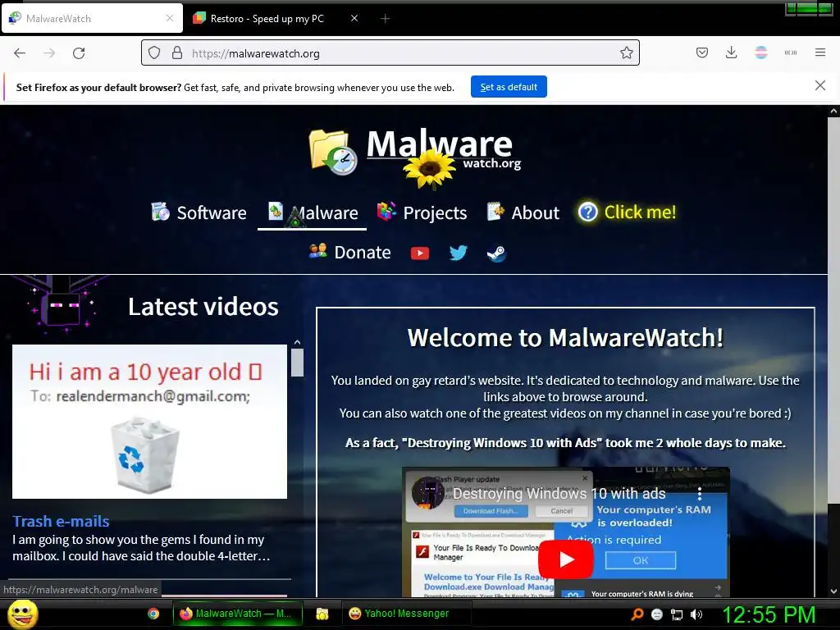Screen dimensions: 840x630
Task: Open the Save to Pocket icon
Action: [702, 52]
